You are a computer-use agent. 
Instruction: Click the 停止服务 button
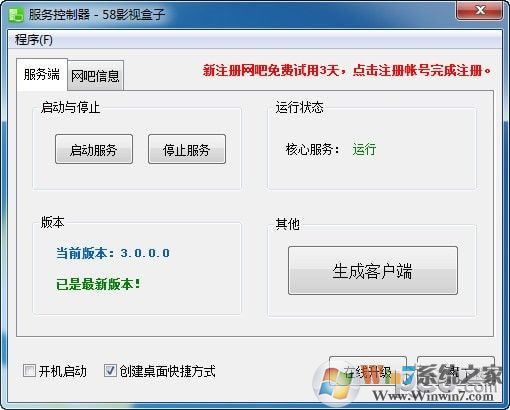[187, 149]
